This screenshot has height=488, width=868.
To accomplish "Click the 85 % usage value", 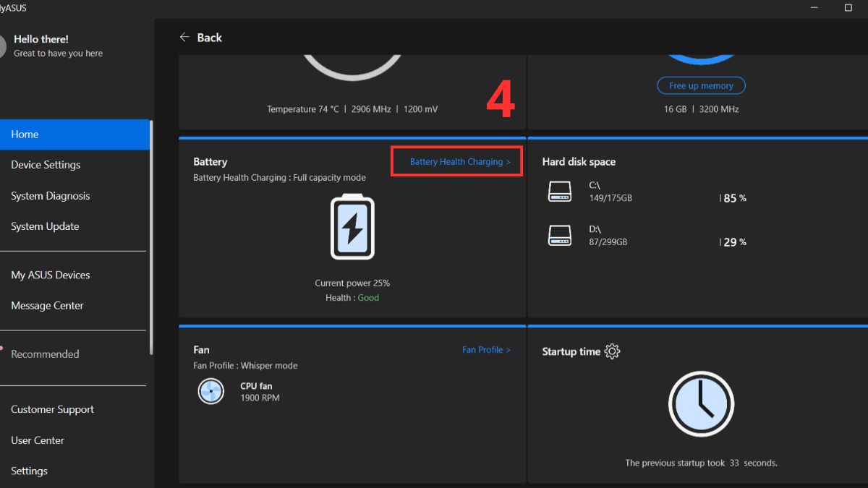I will [734, 198].
